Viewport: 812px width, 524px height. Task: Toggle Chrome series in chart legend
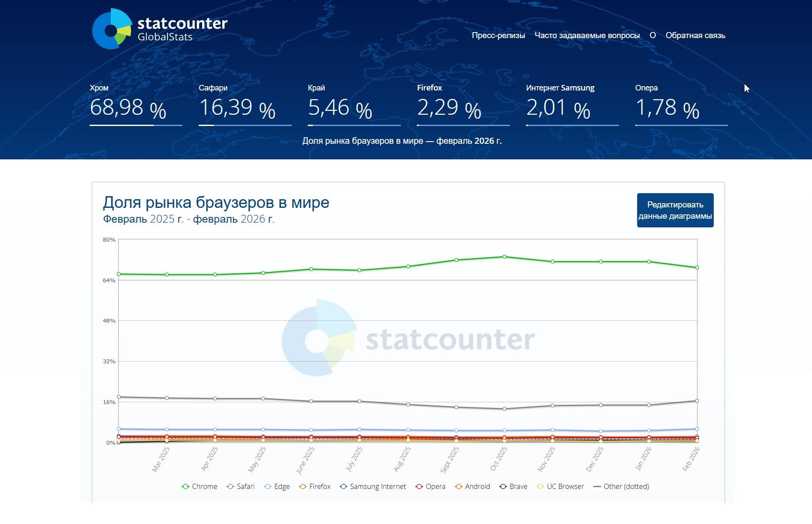pos(200,486)
